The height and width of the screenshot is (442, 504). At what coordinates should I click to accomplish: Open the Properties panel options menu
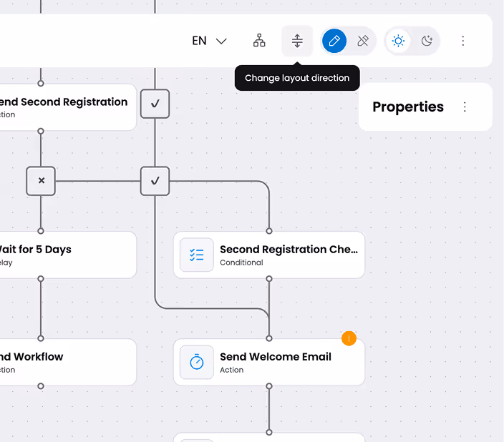click(465, 107)
